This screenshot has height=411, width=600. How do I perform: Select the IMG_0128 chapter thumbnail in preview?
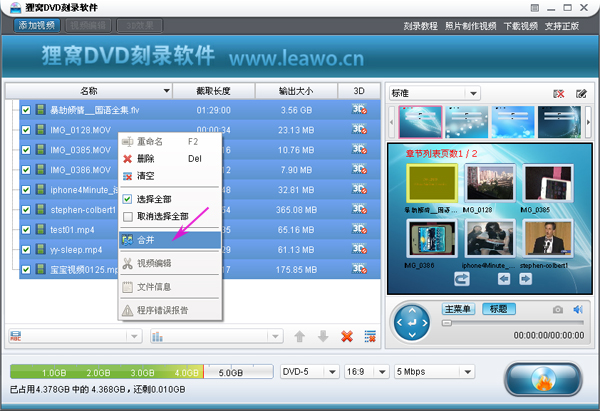click(489, 183)
